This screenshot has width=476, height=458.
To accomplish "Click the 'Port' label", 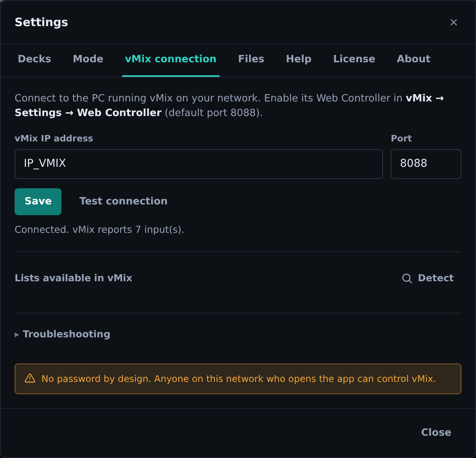I will coord(401,138).
